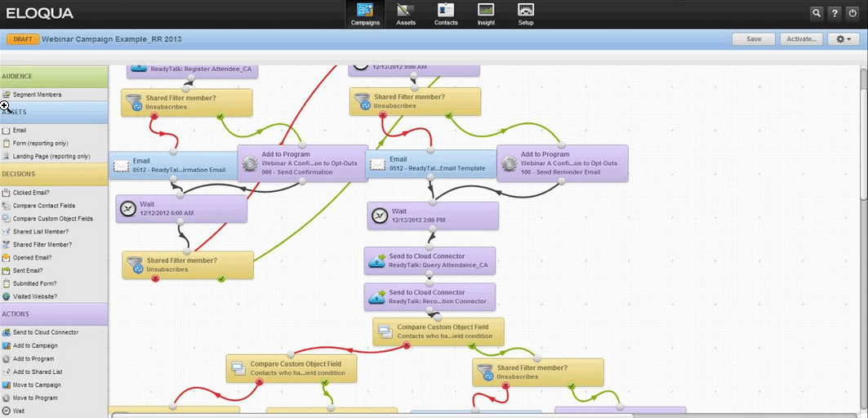Viewport: 868px width, 418px height.
Task: Collapse the DECISIONS panel header
Action: pyautogui.click(x=54, y=174)
